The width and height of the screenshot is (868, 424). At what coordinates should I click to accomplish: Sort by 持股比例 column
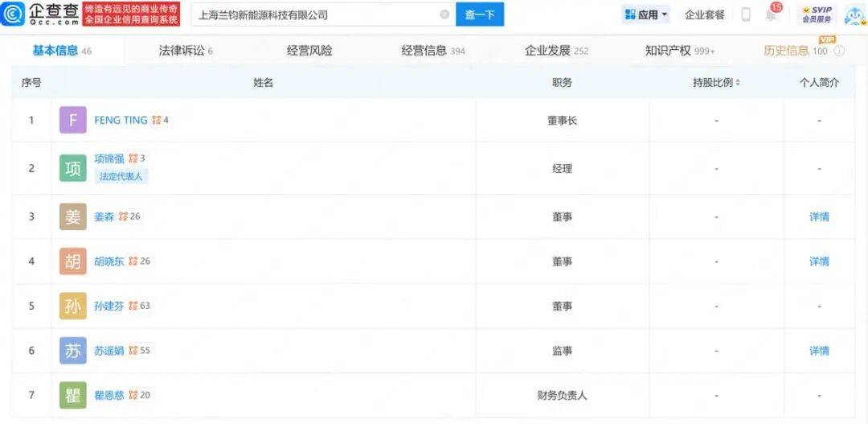[x=716, y=83]
